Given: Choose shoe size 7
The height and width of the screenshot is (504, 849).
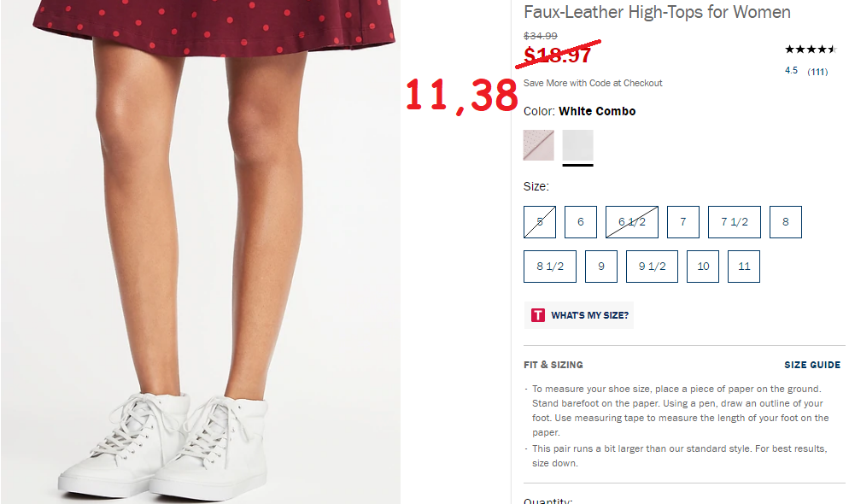Looking at the screenshot, I should pyautogui.click(x=683, y=222).
